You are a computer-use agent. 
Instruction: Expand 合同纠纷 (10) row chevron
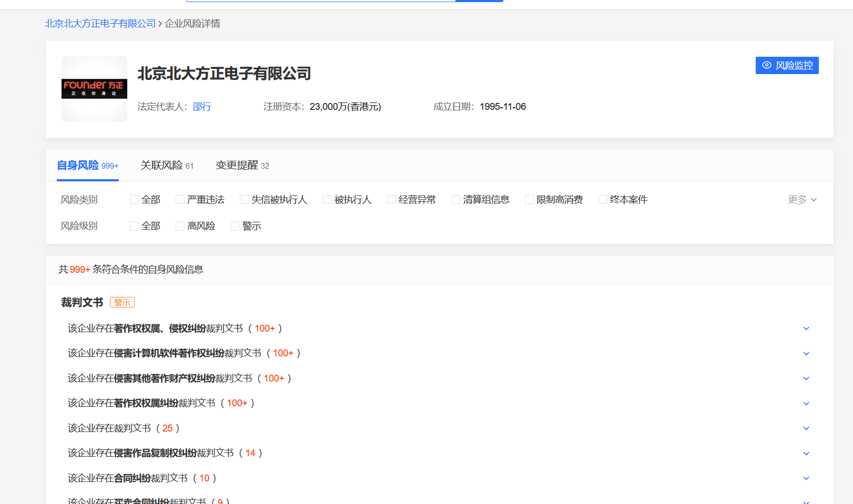tap(806, 478)
